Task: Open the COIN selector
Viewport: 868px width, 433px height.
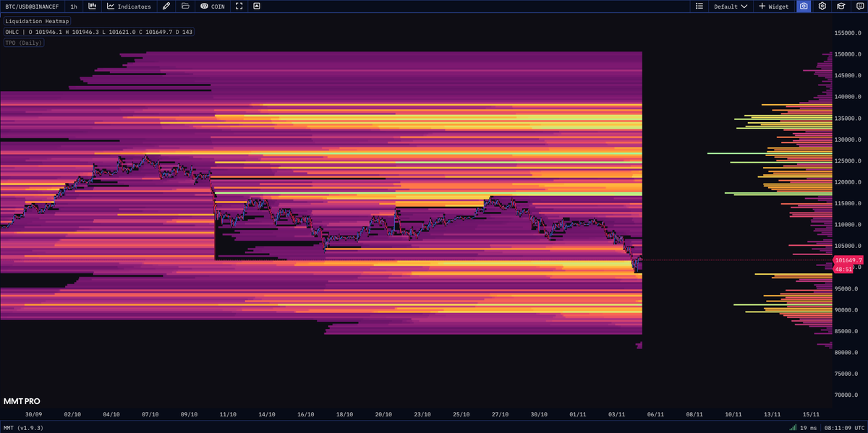Action: [213, 7]
